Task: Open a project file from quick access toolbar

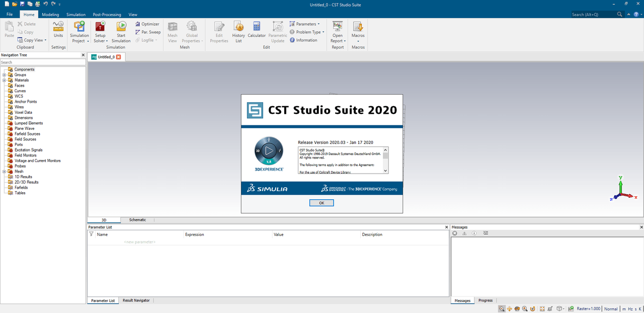Action: point(15,4)
